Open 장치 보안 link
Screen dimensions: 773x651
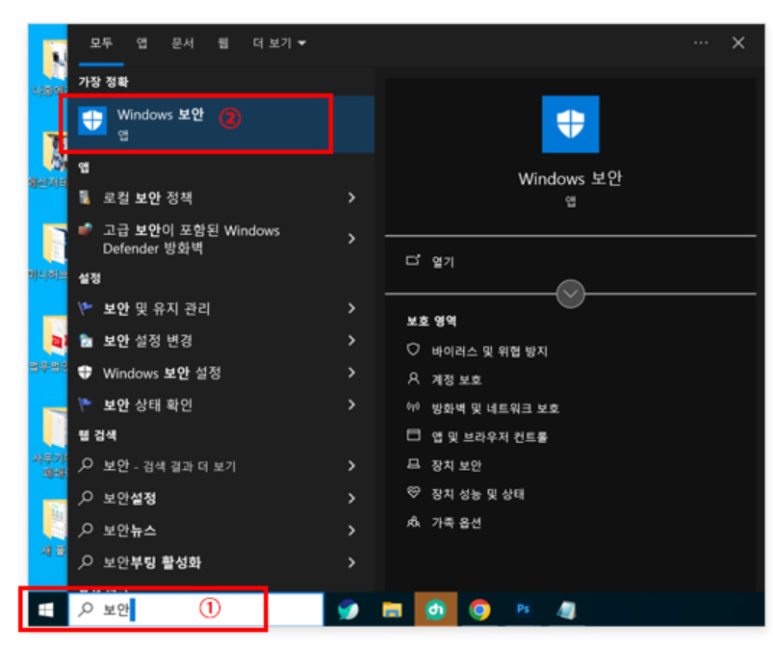pos(457,466)
